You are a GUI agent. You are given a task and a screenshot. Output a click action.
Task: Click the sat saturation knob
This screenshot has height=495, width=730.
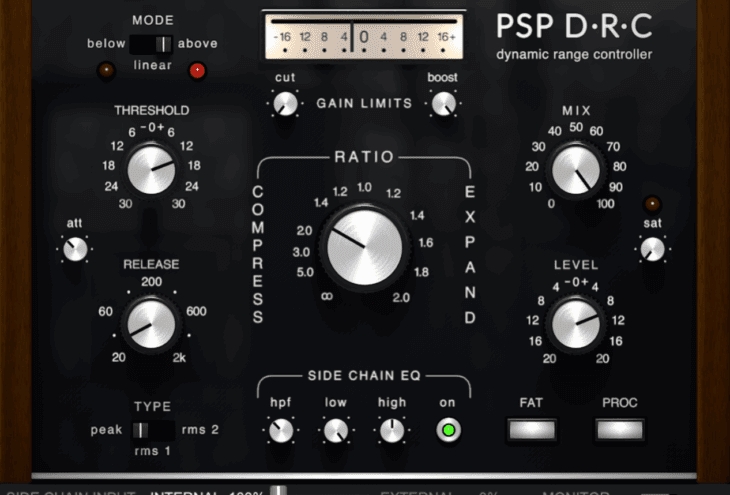pos(653,249)
